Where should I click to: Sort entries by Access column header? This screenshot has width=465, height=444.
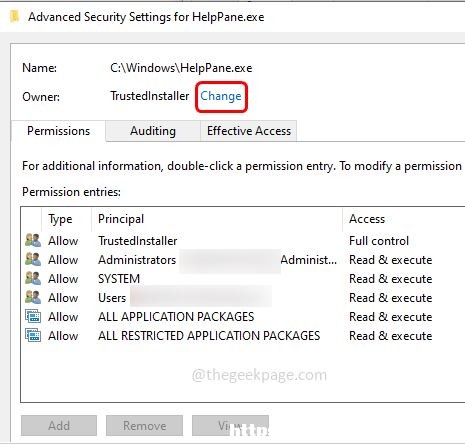404,219
